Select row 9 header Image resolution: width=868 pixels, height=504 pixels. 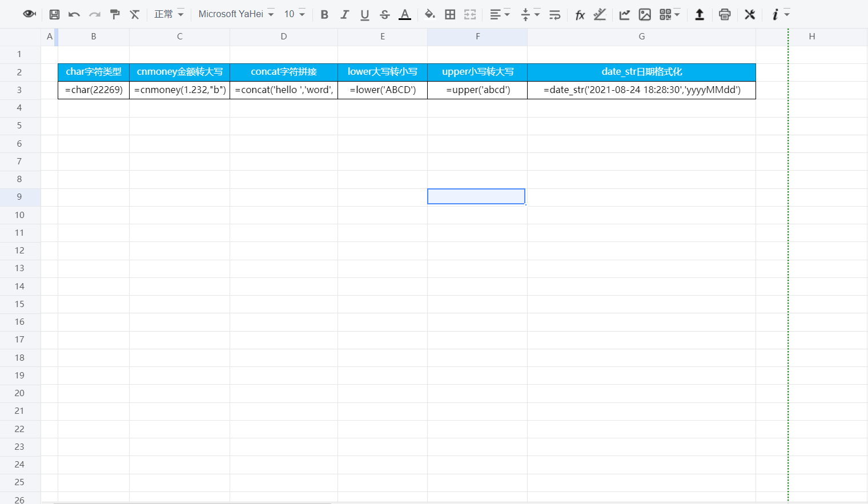(19, 197)
